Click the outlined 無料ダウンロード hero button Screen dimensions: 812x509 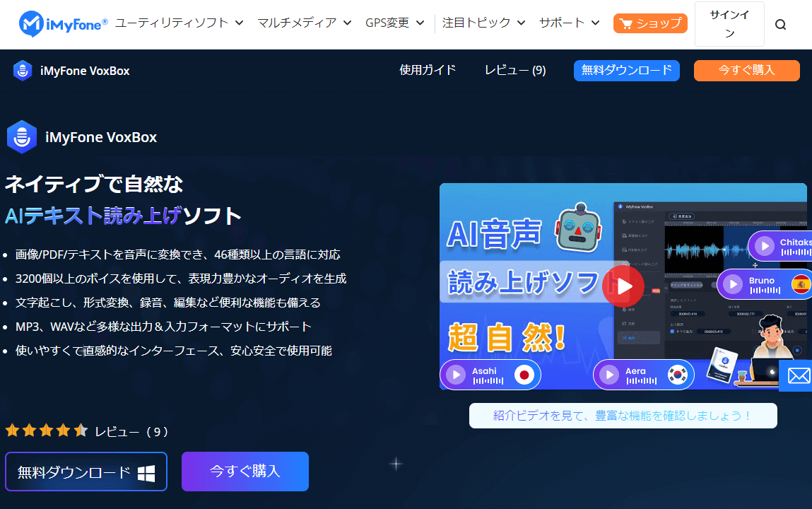tap(86, 472)
